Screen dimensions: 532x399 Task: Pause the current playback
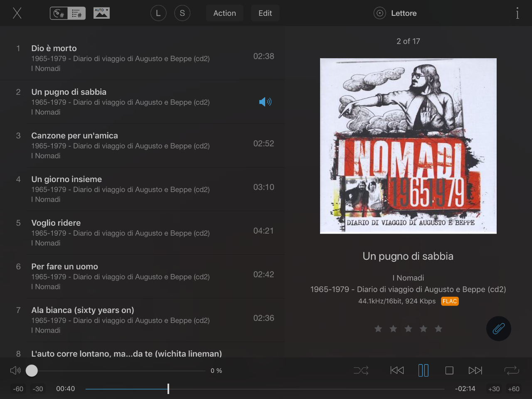(423, 370)
